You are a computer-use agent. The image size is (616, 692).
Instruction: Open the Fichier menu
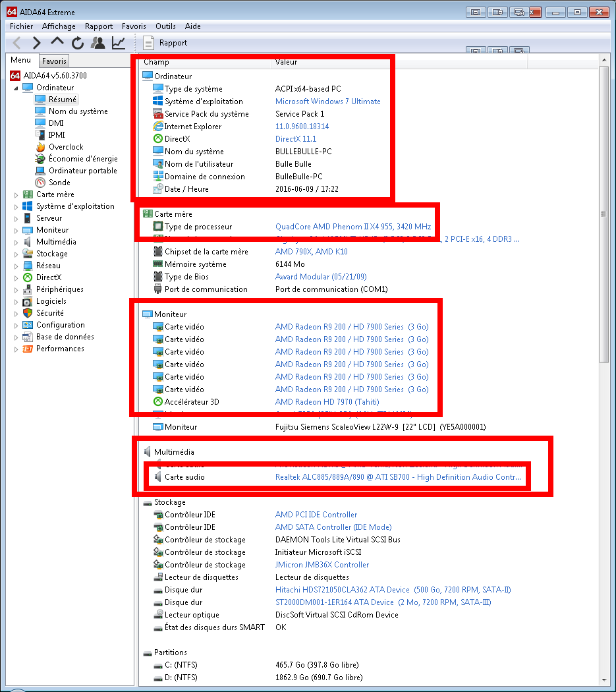click(21, 26)
